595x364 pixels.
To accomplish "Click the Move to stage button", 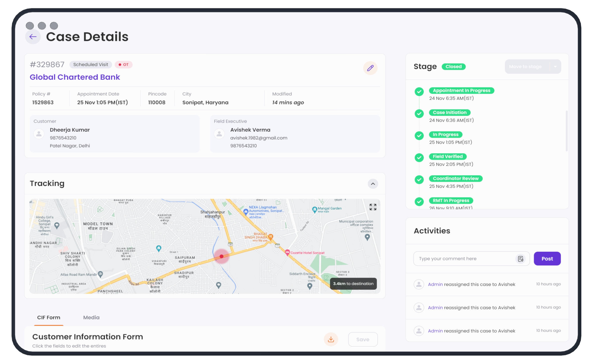I will click(x=525, y=67).
